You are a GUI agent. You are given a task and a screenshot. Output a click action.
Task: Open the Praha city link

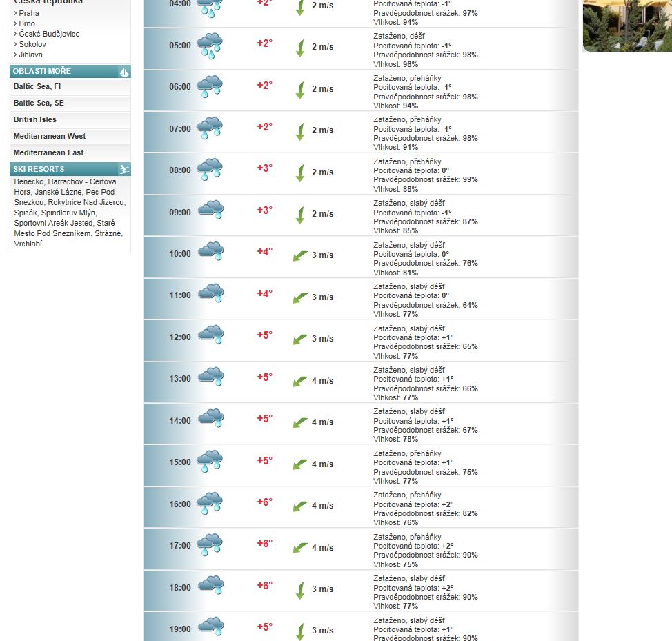(29, 13)
